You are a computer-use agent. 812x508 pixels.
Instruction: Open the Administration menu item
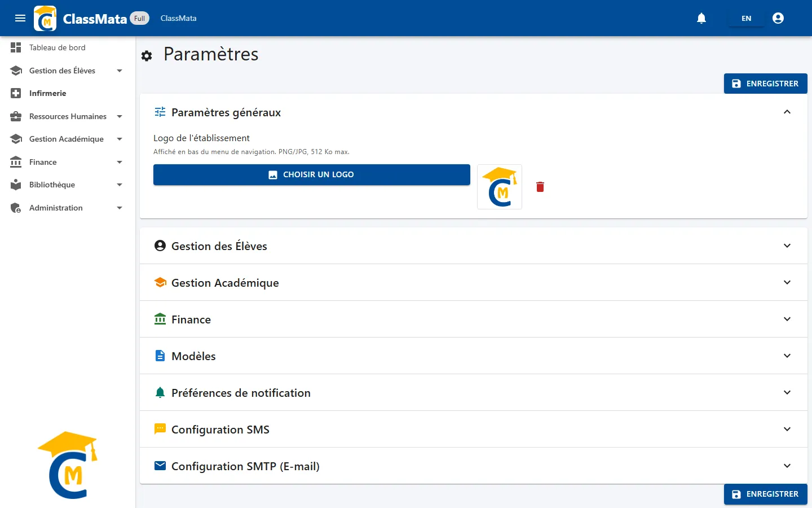tap(68, 208)
